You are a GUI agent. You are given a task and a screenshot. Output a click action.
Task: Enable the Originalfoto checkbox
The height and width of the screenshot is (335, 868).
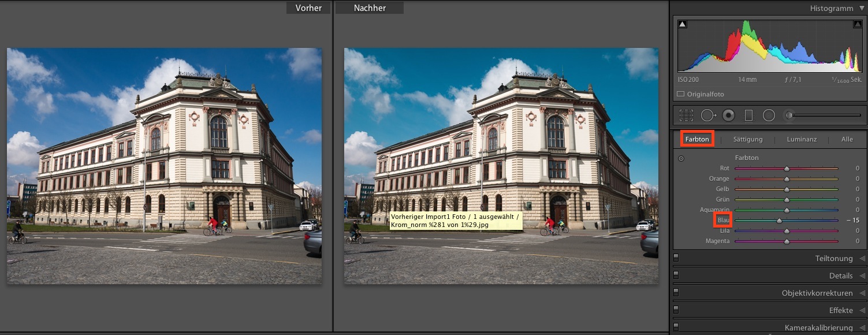[680, 94]
